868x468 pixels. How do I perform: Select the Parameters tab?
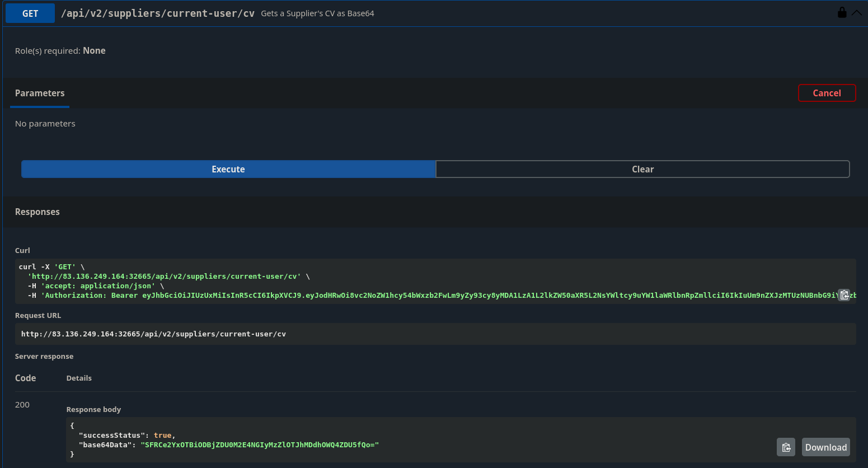click(40, 93)
